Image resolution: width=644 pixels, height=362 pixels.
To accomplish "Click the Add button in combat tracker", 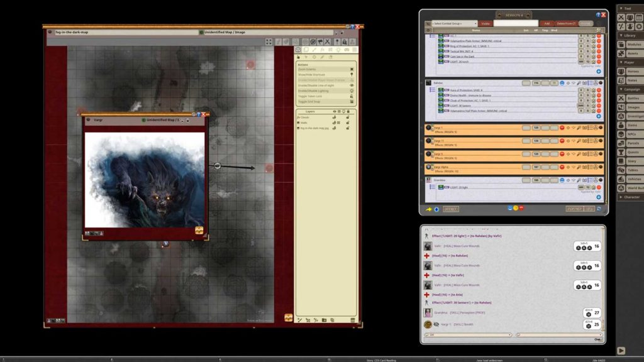I will point(547,23).
